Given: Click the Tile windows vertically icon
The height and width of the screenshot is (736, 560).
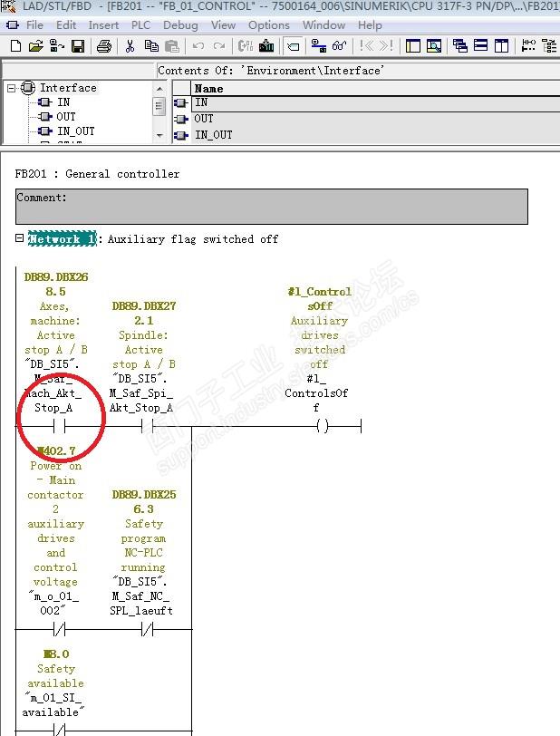Looking at the screenshot, I should coord(501,46).
